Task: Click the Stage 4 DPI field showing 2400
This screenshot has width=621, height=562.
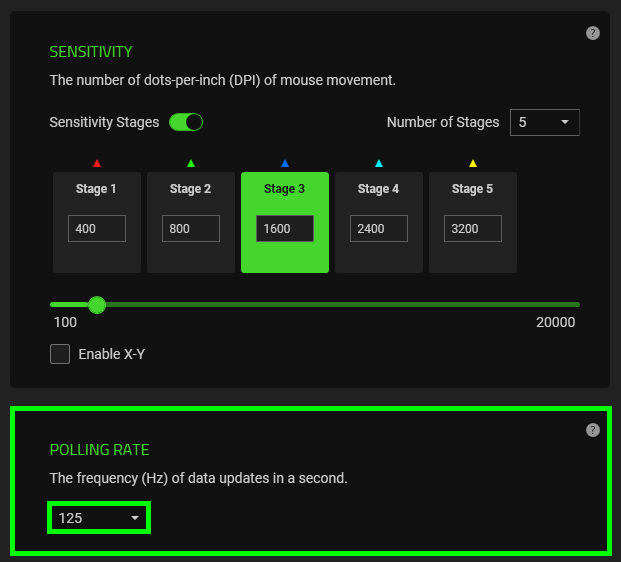Action: point(379,229)
